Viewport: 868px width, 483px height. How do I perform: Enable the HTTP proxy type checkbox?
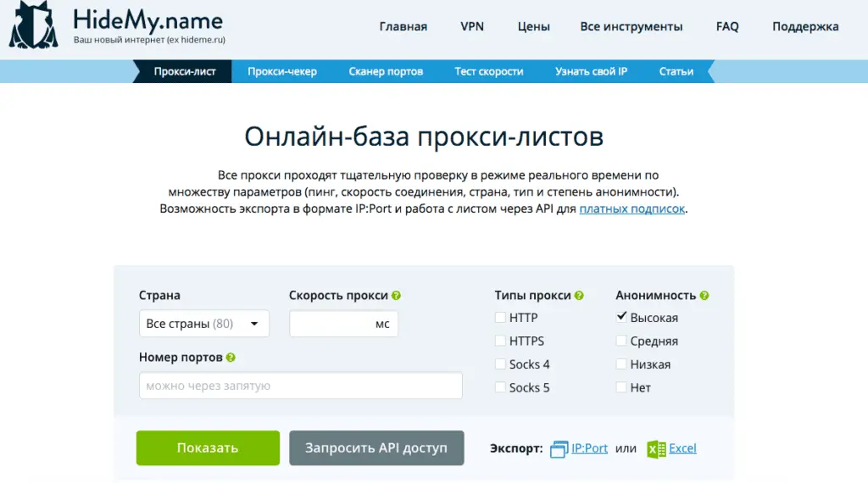click(501, 318)
